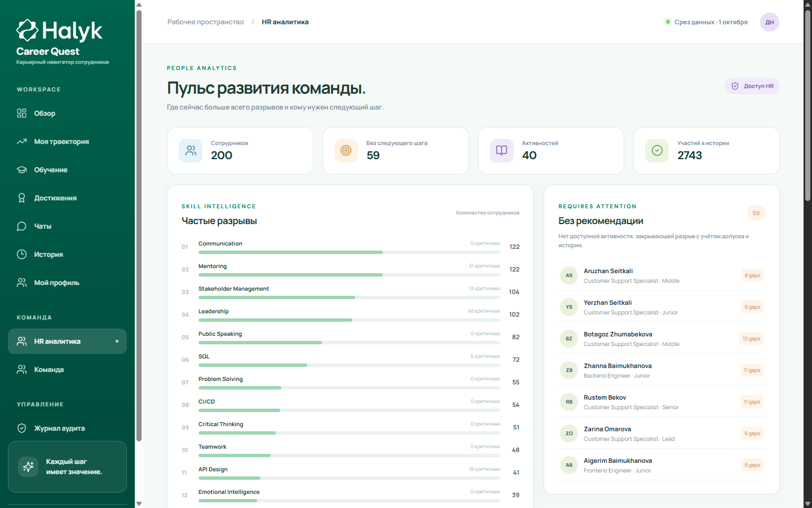Go to Обучение page
The height and width of the screenshot is (508, 812).
[67, 170]
